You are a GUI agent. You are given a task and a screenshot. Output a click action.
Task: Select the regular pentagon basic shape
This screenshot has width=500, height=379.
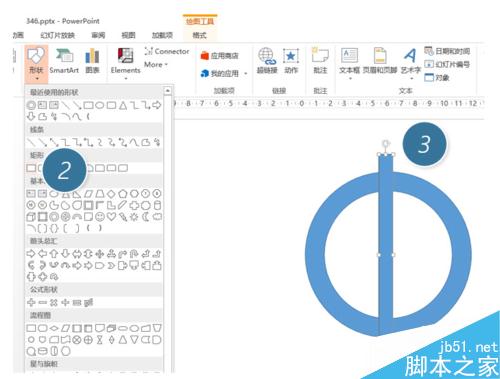[123, 194]
